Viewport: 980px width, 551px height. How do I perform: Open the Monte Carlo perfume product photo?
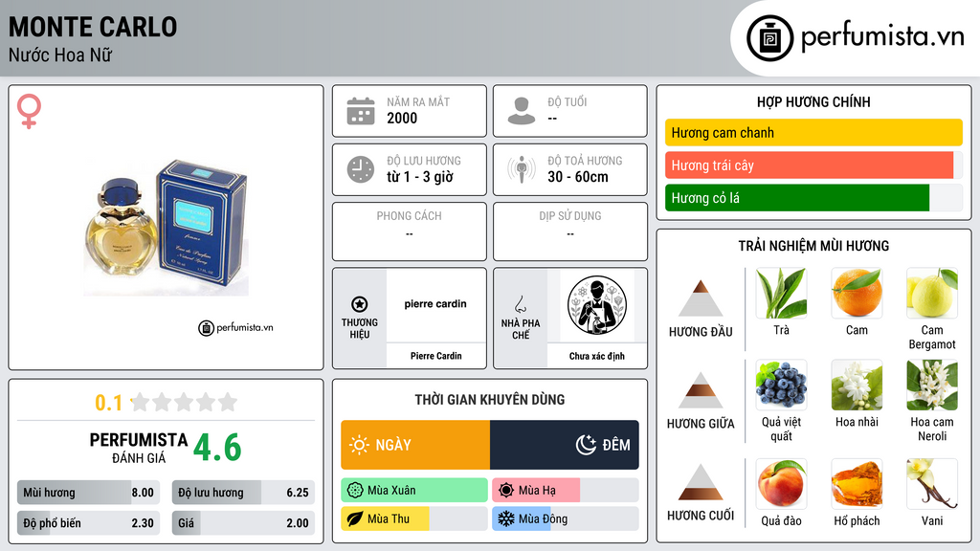pos(167,227)
